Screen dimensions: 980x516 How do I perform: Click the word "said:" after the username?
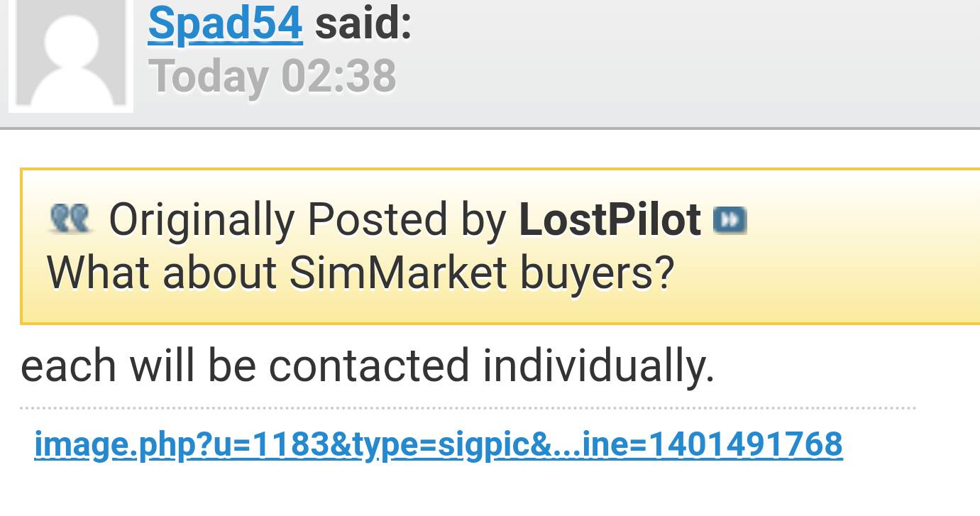[363, 23]
